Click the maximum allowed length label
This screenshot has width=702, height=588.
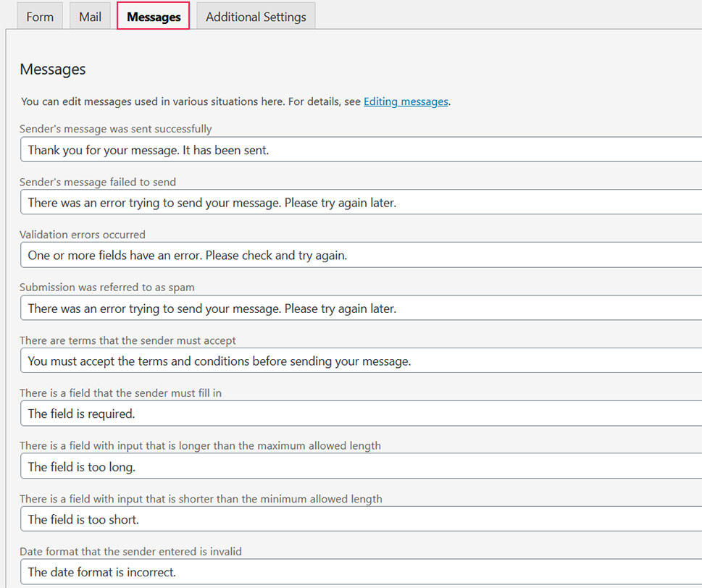[200, 445]
